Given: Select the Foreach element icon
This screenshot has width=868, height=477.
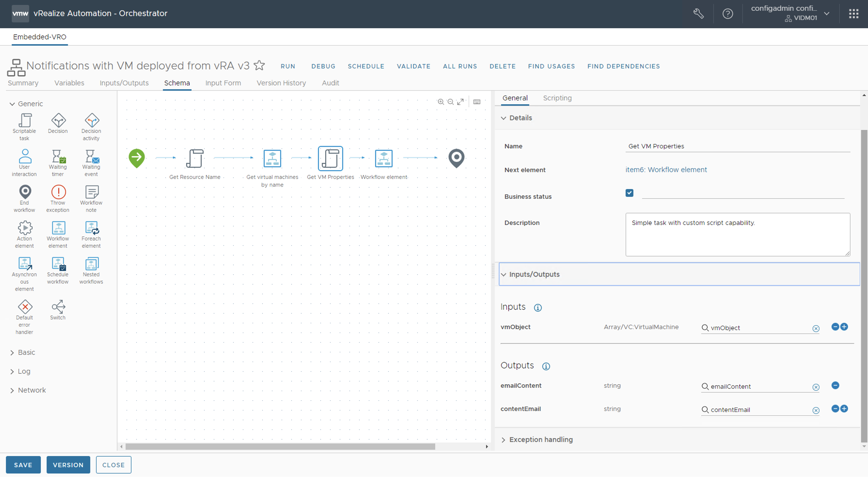Looking at the screenshot, I should click(91, 228).
